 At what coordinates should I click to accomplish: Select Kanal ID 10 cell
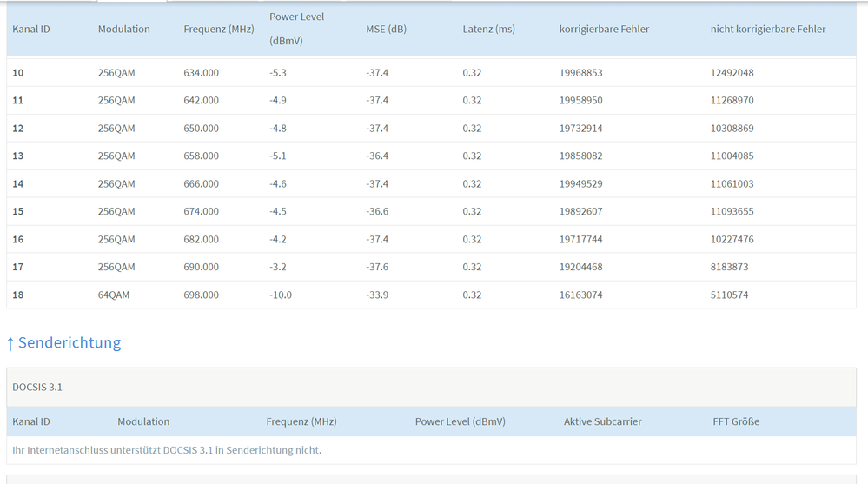[x=17, y=72]
